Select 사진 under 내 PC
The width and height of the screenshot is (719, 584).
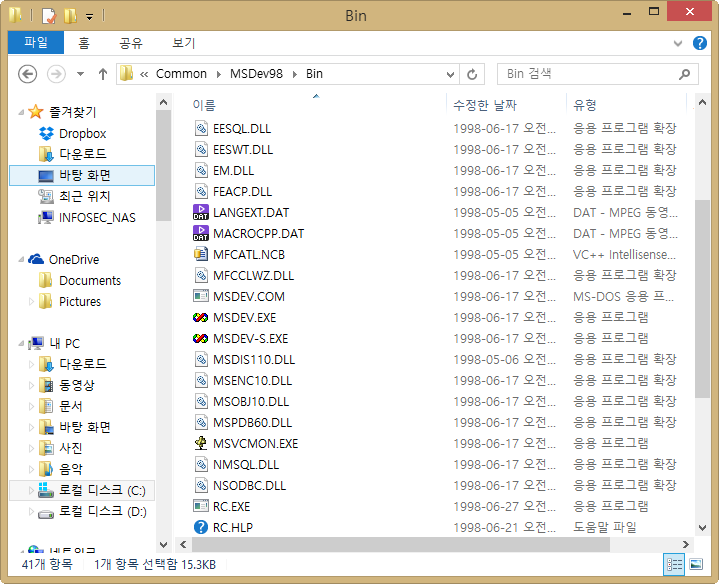[71, 448]
